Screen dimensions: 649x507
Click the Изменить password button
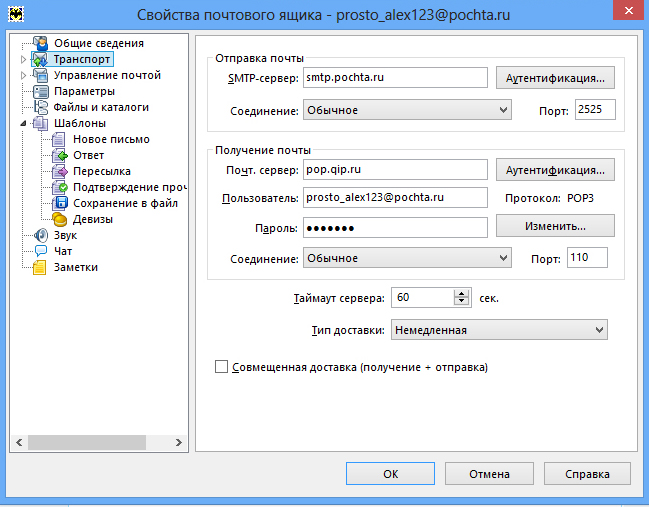[x=555, y=227]
